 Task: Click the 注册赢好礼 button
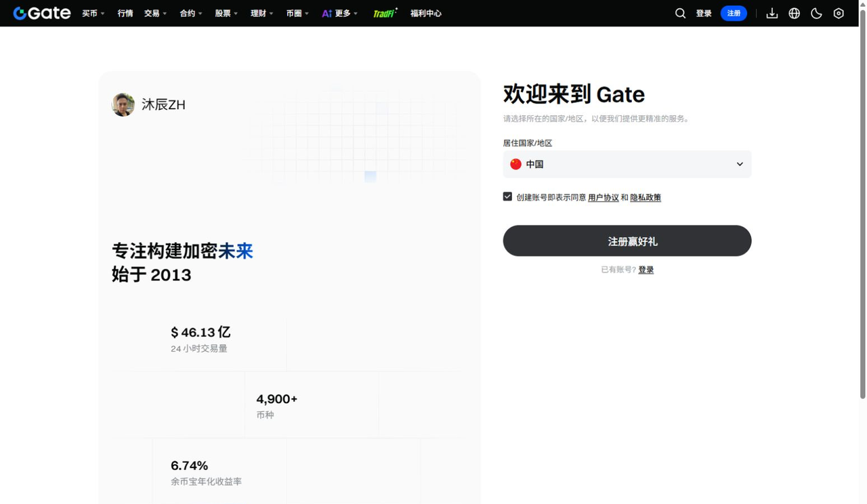(627, 241)
